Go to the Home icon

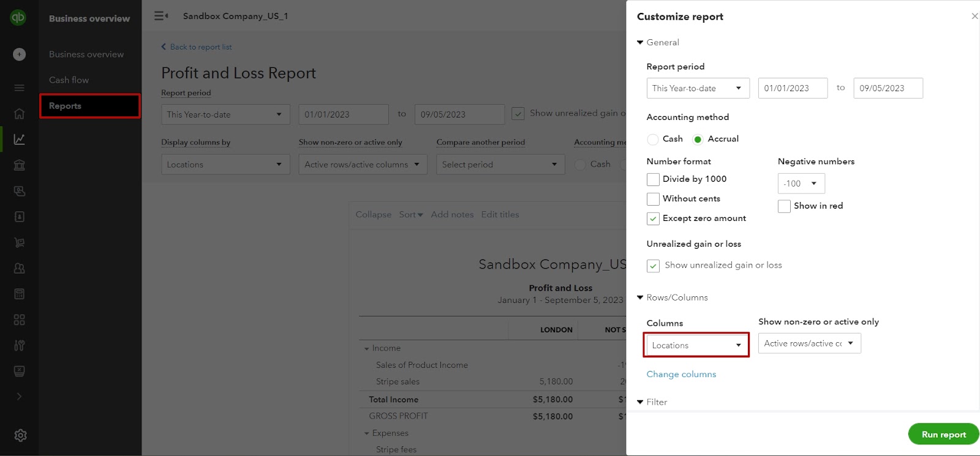[x=20, y=114]
